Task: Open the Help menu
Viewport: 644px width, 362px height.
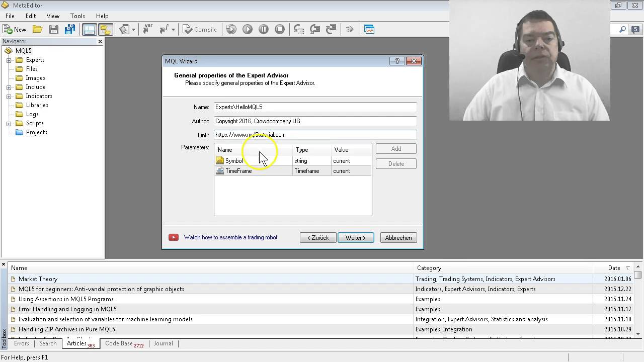Action: coord(102,16)
